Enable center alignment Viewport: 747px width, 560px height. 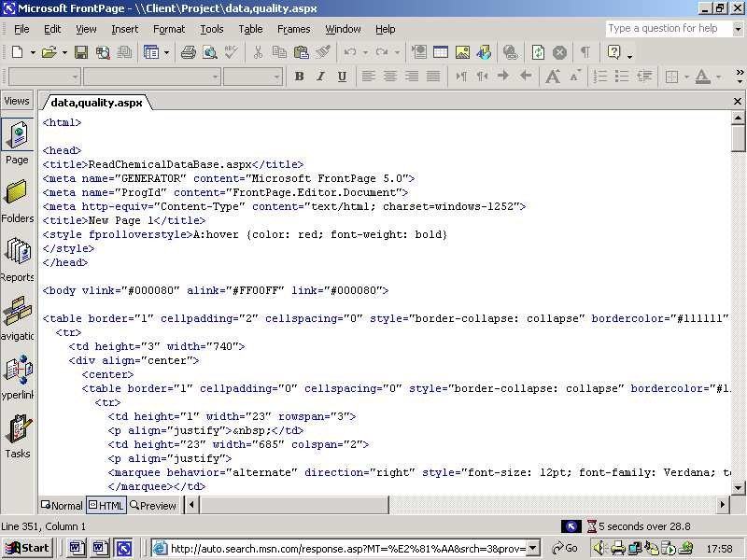pos(390,76)
